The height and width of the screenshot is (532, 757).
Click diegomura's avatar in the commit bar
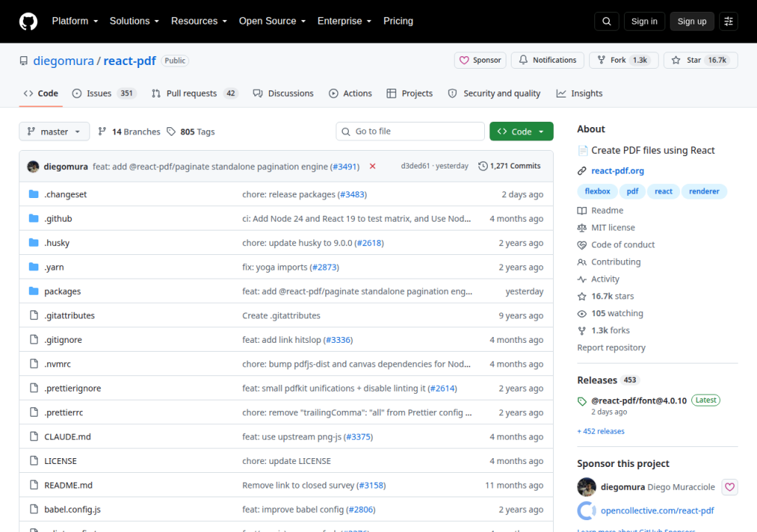click(x=33, y=166)
